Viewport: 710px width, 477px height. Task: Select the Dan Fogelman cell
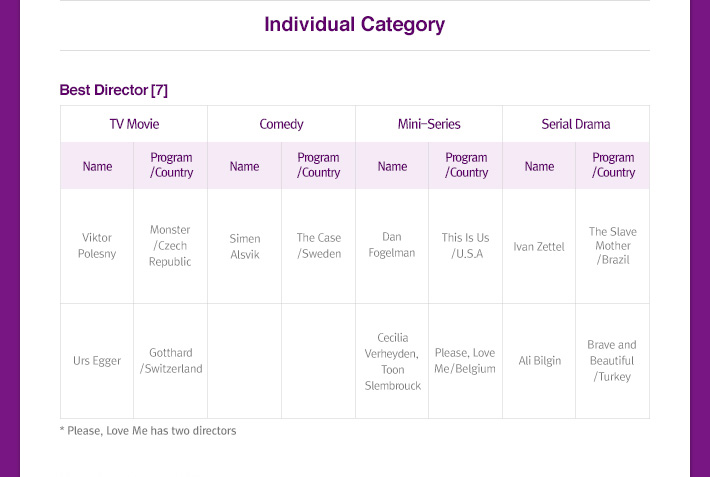[x=392, y=246]
